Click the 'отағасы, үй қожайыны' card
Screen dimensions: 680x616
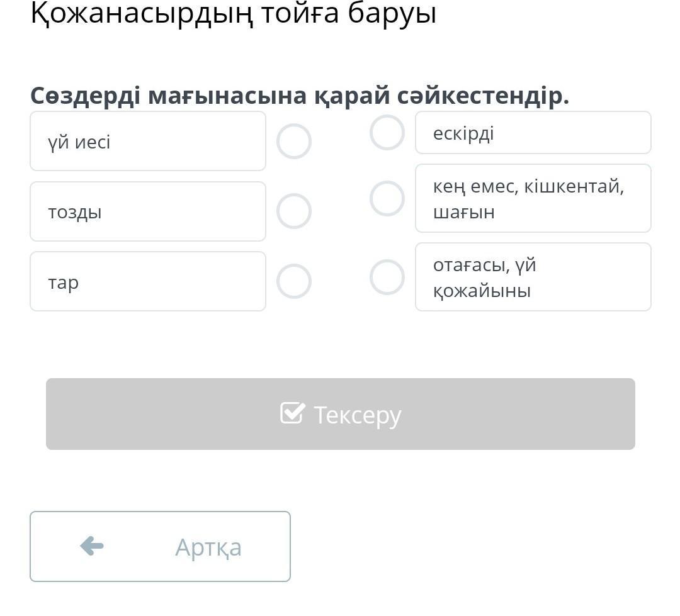click(533, 277)
